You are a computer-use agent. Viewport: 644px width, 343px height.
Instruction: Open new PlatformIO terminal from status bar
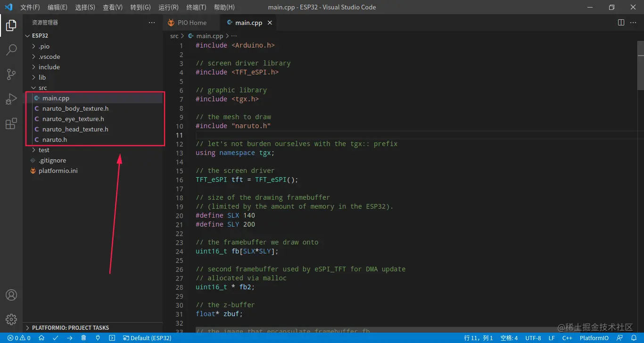tap(112, 338)
